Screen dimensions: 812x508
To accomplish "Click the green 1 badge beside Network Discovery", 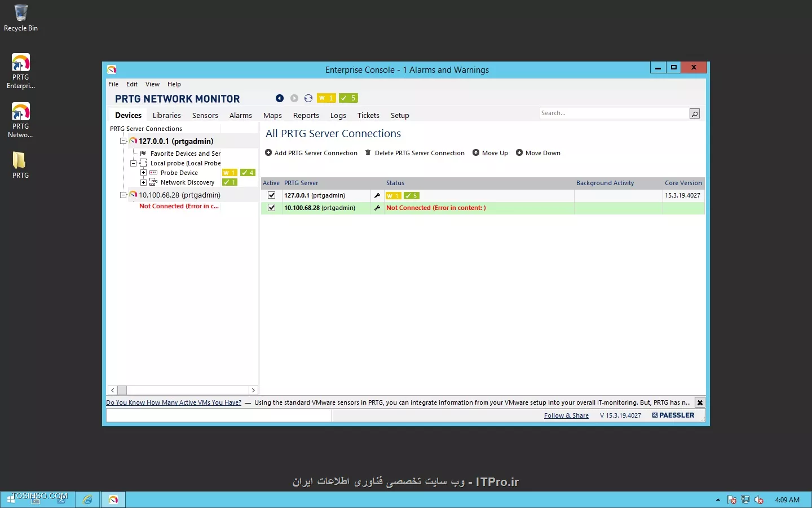I will tap(230, 182).
